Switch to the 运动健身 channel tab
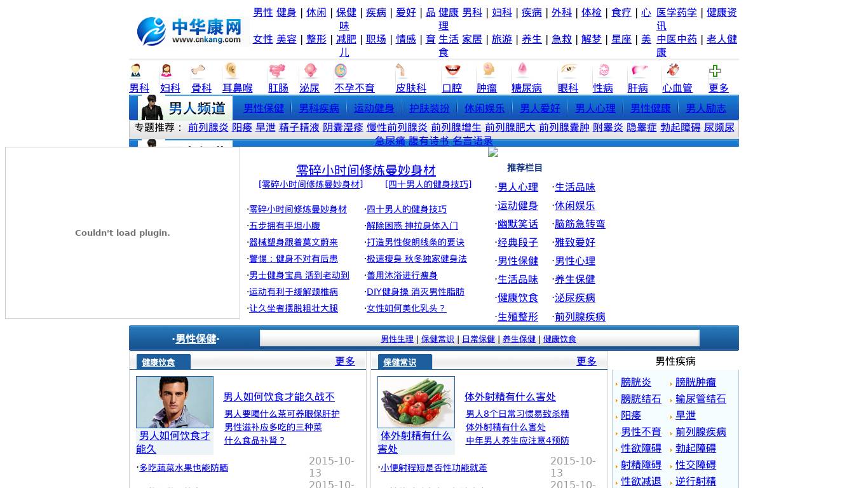The width and height of the screenshot is (868, 488). 374,108
